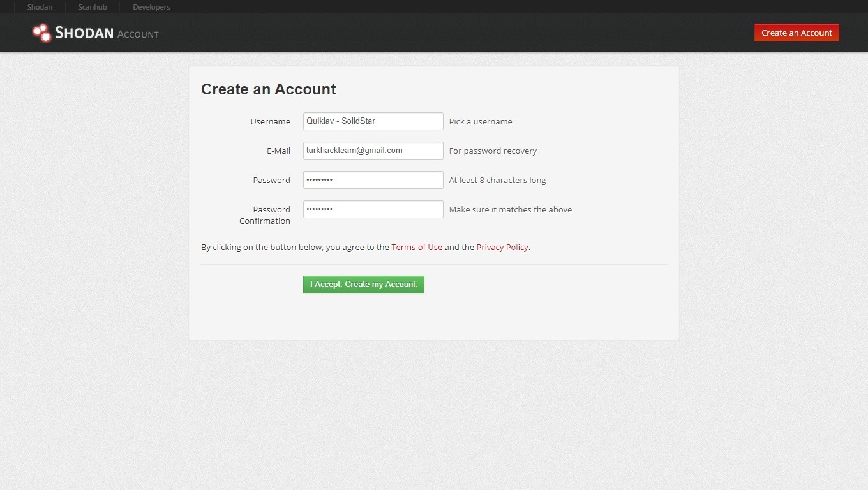Image resolution: width=868 pixels, height=490 pixels.
Task: Click the 'At least 8 characters long' hint
Action: coord(497,180)
